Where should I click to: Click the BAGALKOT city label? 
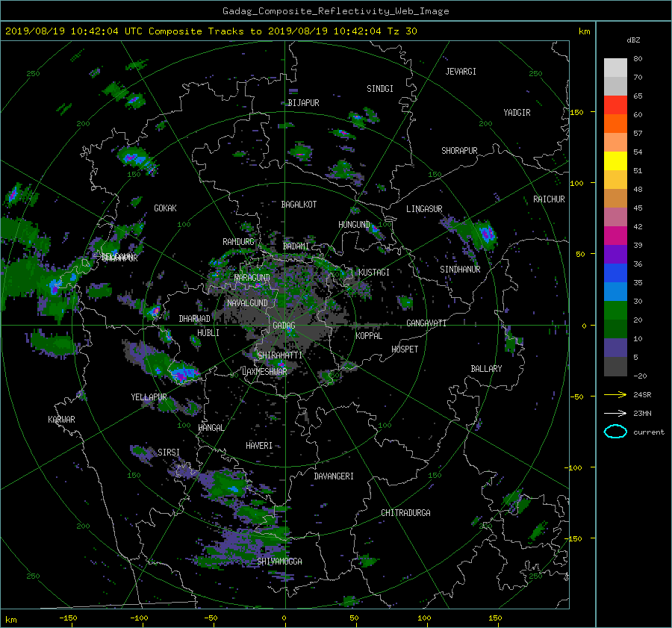(299, 205)
